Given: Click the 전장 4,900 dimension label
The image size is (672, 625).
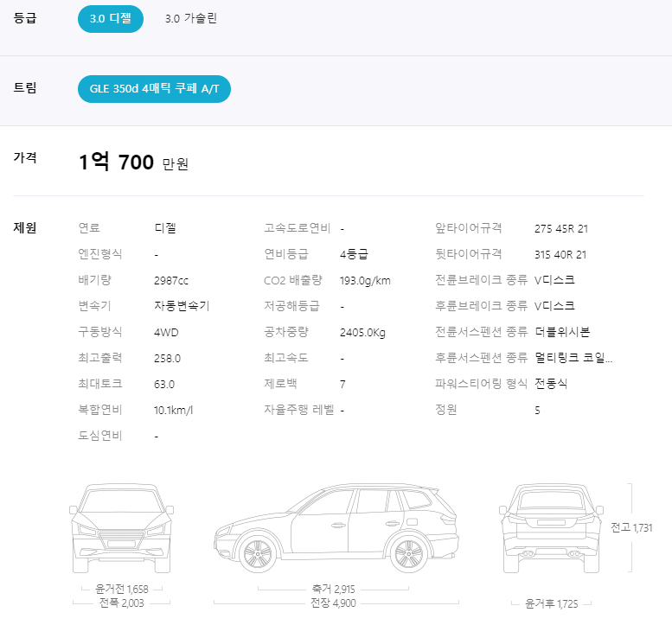Looking at the screenshot, I should (334, 603).
